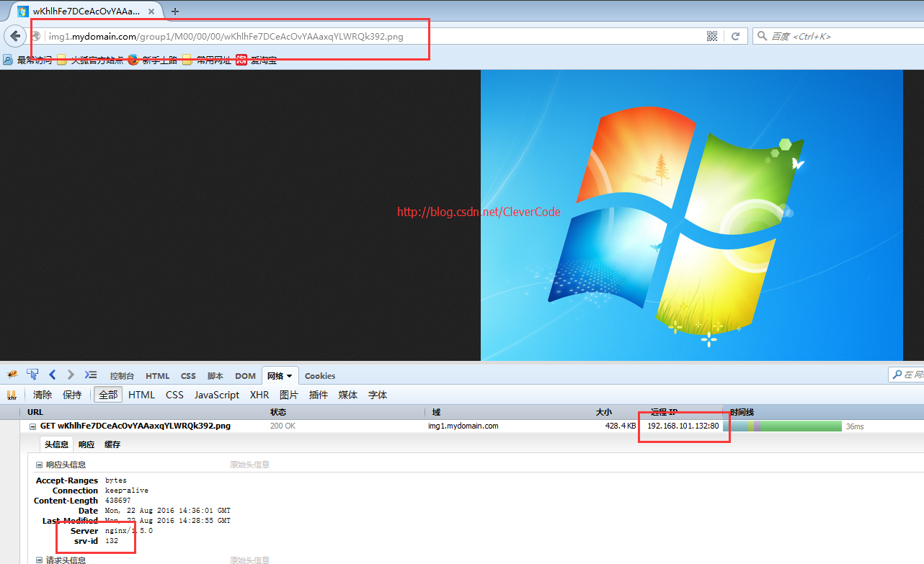Viewport: 924px width, 564px height.
Task: Select the 响应 tab
Action: (x=86, y=444)
